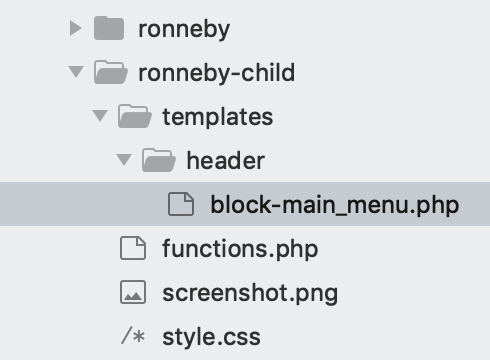Select the ronneby folder label
Viewport: 490px width, 360px height.
pyautogui.click(x=184, y=29)
